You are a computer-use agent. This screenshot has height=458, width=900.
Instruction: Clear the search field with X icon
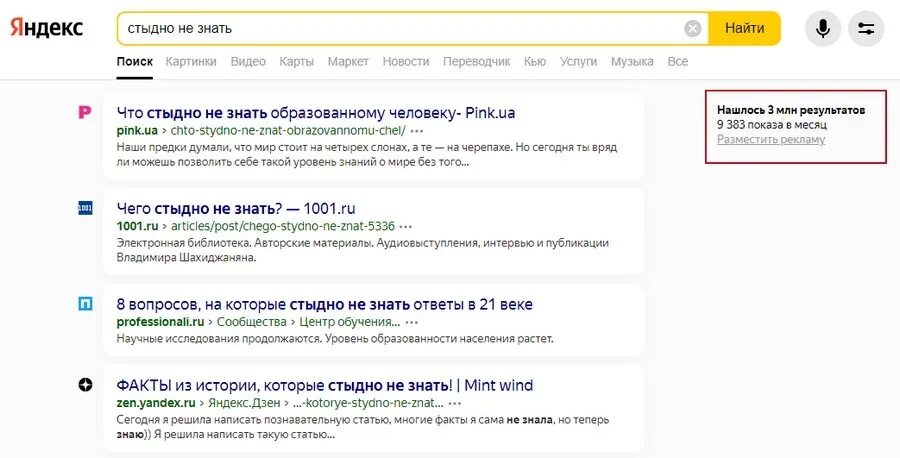(693, 28)
